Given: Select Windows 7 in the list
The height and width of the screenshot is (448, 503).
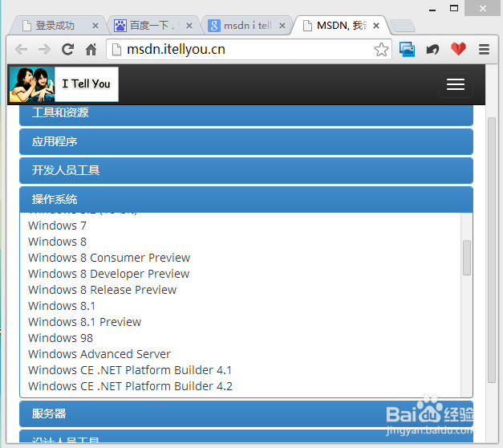Looking at the screenshot, I should [x=57, y=226].
